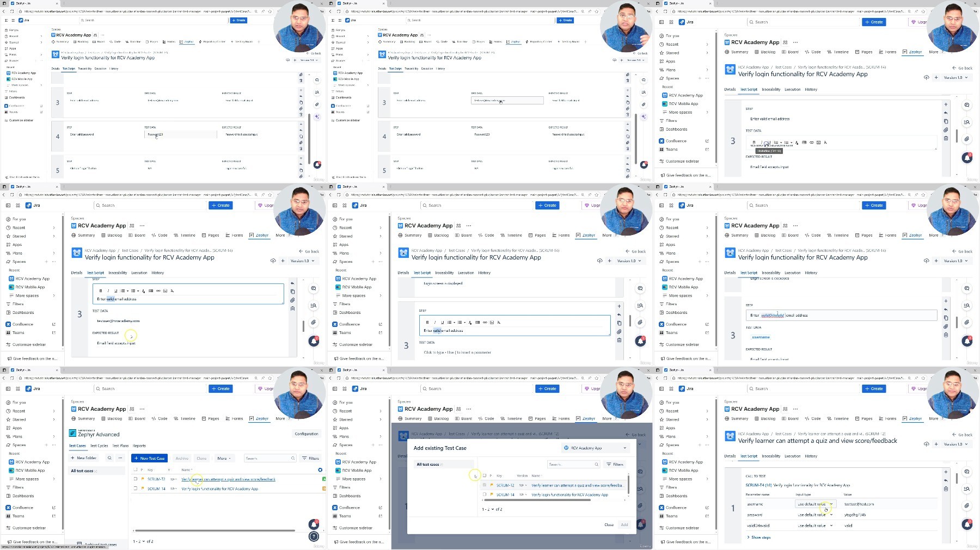This screenshot has width=980, height=550.
Task: Click search field in Add existing Test Case dialog
Action: click(x=574, y=464)
